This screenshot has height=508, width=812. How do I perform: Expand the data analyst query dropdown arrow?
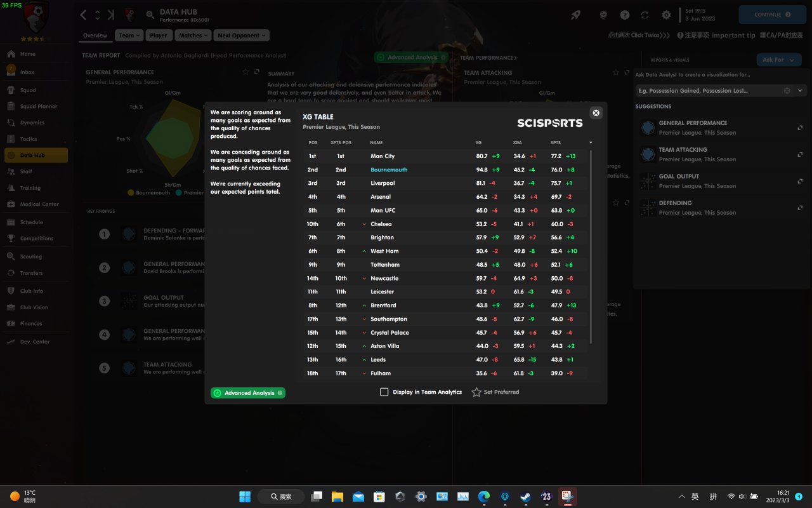pos(800,91)
